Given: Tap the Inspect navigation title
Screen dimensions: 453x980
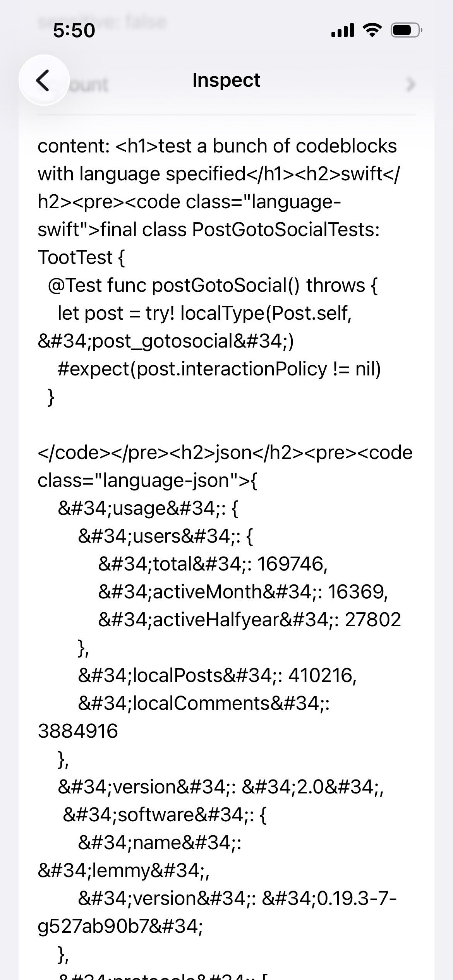Looking at the screenshot, I should [226, 80].
